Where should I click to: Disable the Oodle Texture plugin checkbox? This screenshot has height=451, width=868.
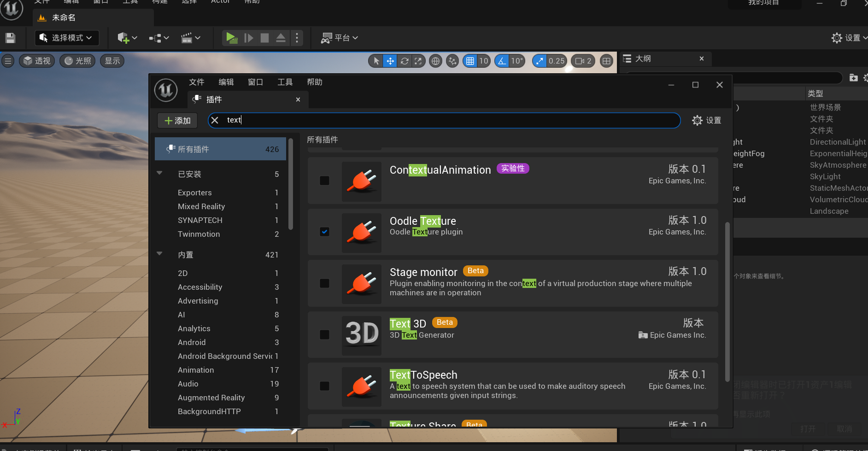pyautogui.click(x=325, y=232)
